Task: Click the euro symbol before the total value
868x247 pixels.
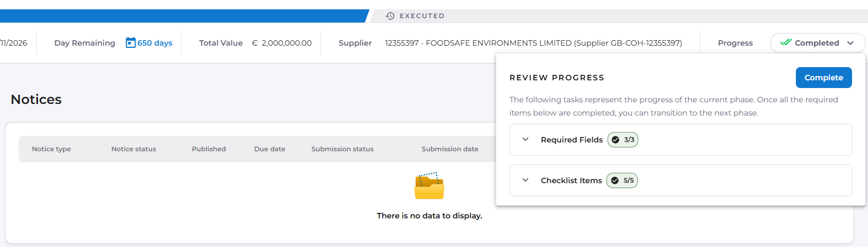Action: pos(255,43)
